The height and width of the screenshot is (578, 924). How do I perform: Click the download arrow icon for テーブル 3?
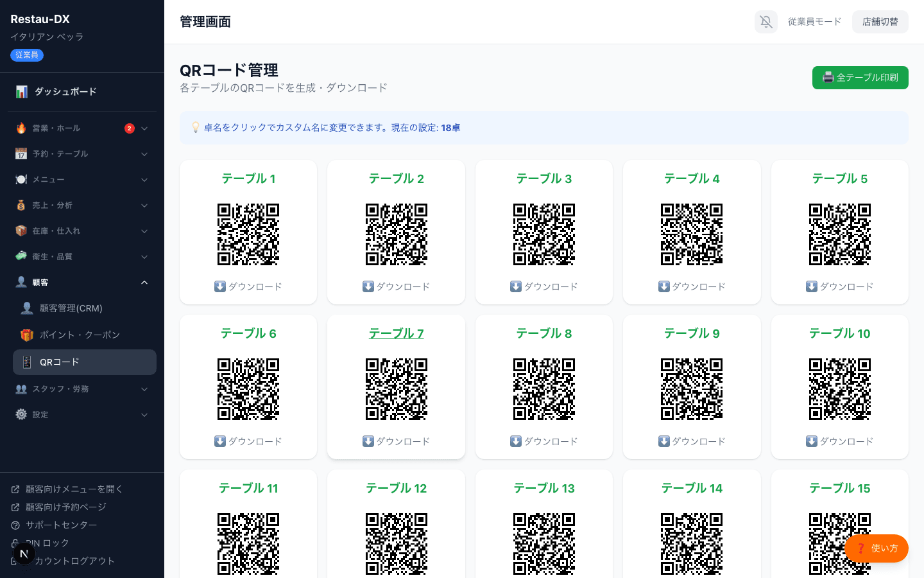click(516, 286)
